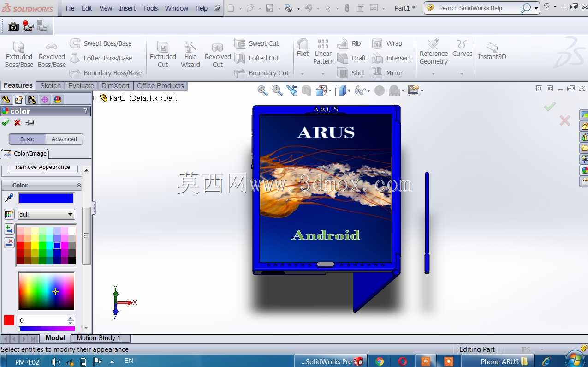Viewport: 588px width, 367px height.
Task: Choose Swept Boss/Base feature
Action: [101, 43]
